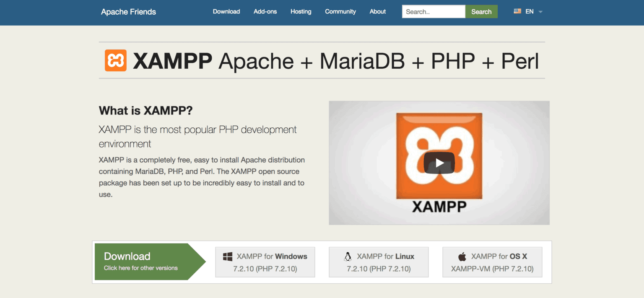This screenshot has width=644, height=298.
Task: Click the Apache Friends home link
Action: coord(128,12)
